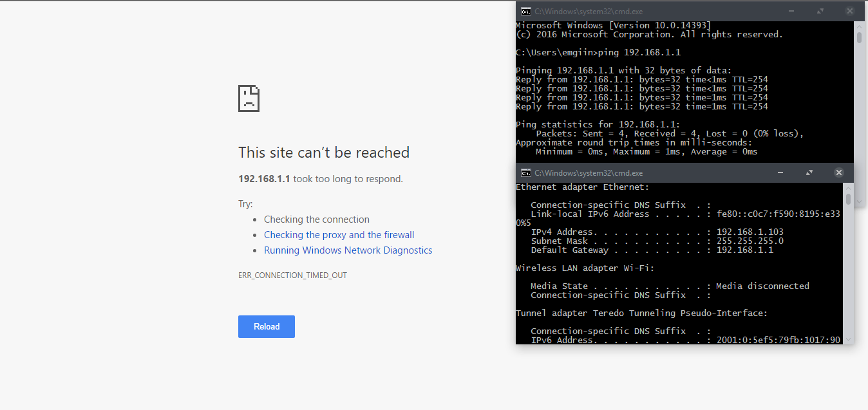The width and height of the screenshot is (868, 410).
Task: Click the cmd icon of the ping window
Action: 526,11
